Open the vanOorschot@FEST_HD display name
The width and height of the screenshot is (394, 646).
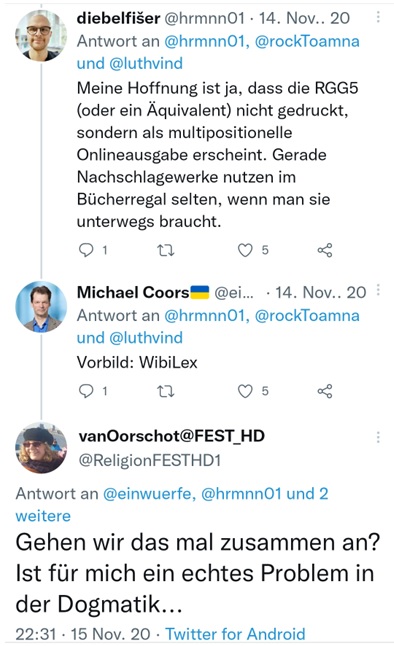click(x=171, y=436)
